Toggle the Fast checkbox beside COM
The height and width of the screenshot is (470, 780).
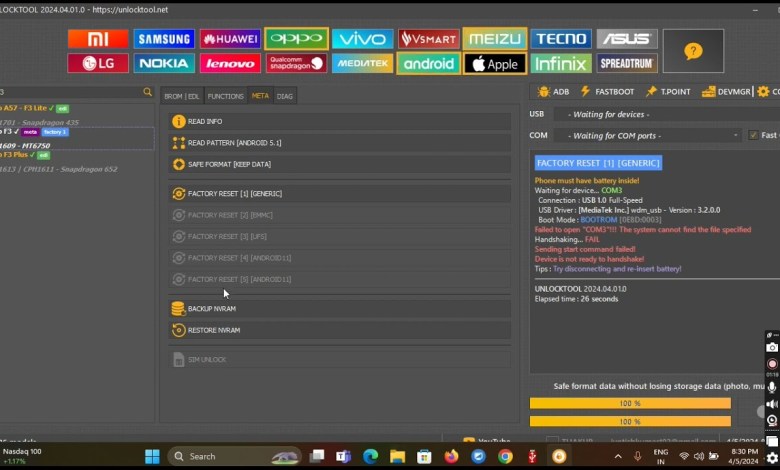point(753,135)
